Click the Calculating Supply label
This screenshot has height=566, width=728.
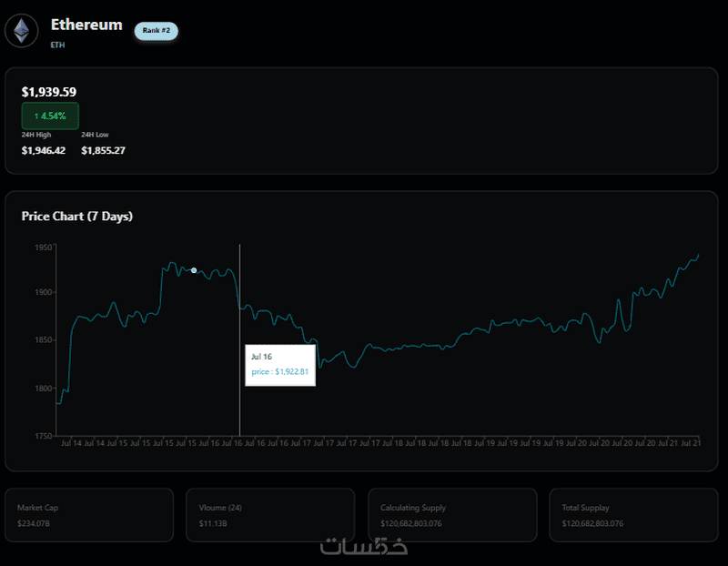[413, 508]
